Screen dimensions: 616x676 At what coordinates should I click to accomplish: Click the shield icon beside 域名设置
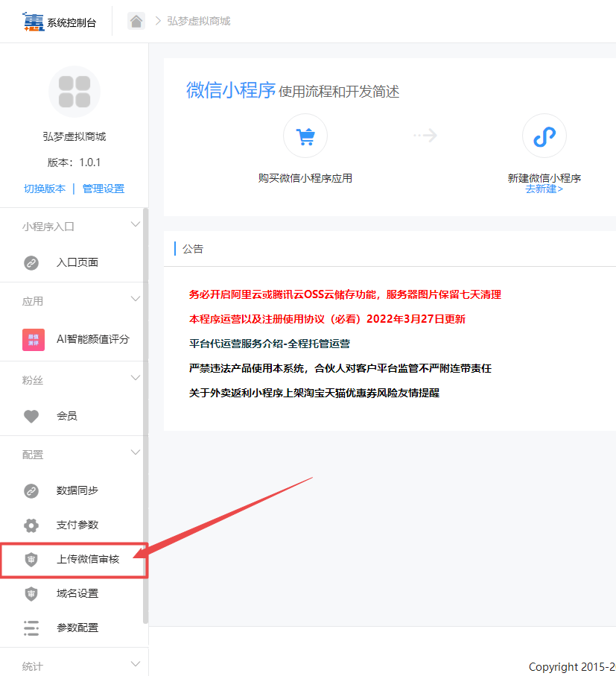click(x=31, y=594)
